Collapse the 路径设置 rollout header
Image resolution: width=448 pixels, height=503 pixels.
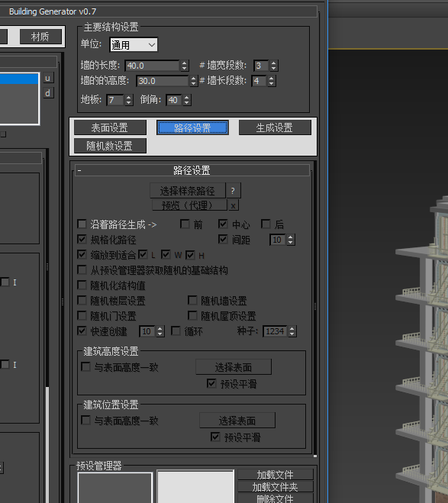[192, 170]
